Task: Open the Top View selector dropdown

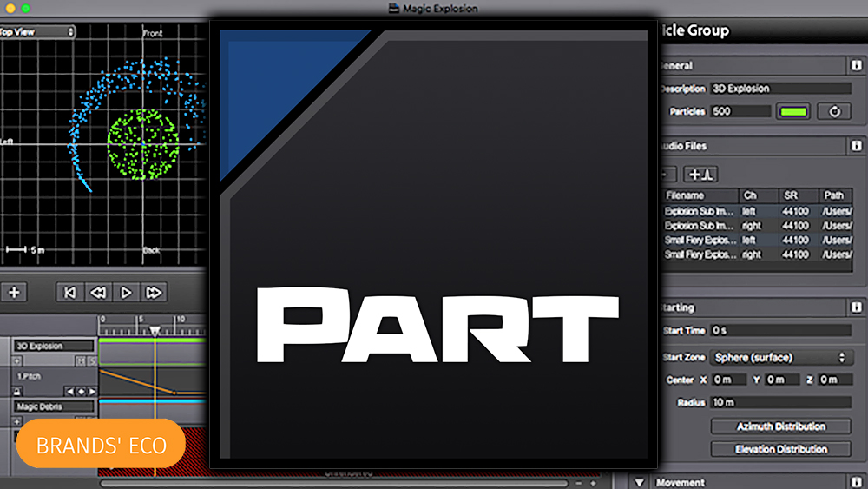Action: pos(37,32)
